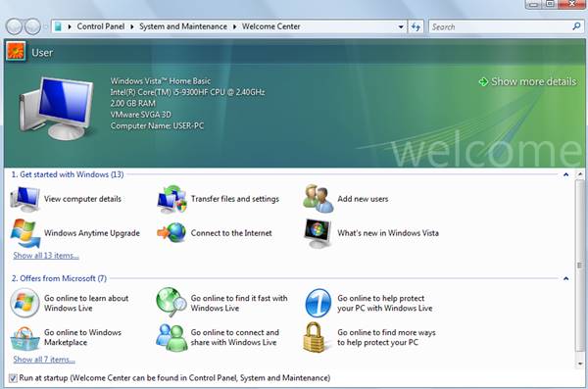Expand the arrow after Control Panel breadcrumb
The width and height of the screenshot is (588, 389).
[x=132, y=26]
